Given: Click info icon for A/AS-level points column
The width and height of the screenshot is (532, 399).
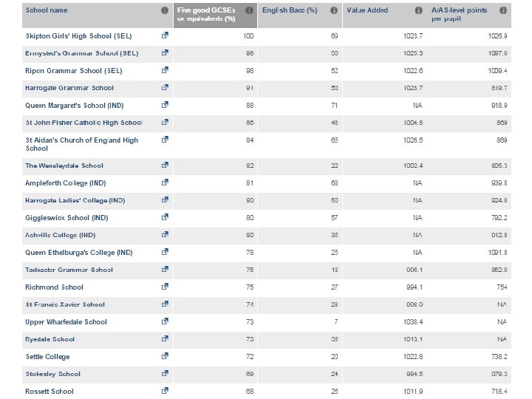Looking at the screenshot, I should [x=503, y=11].
